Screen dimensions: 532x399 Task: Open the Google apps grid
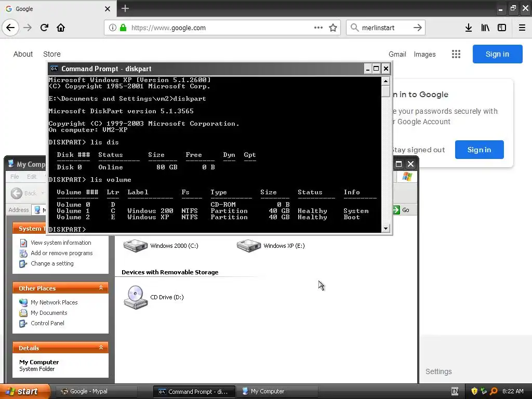(x=456, y=54)
